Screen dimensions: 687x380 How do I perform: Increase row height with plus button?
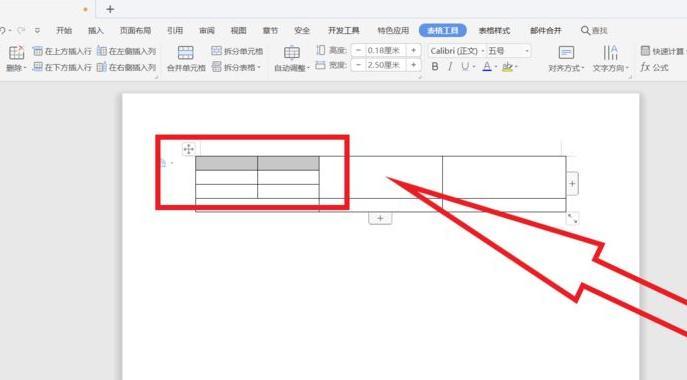pos(413,50)
